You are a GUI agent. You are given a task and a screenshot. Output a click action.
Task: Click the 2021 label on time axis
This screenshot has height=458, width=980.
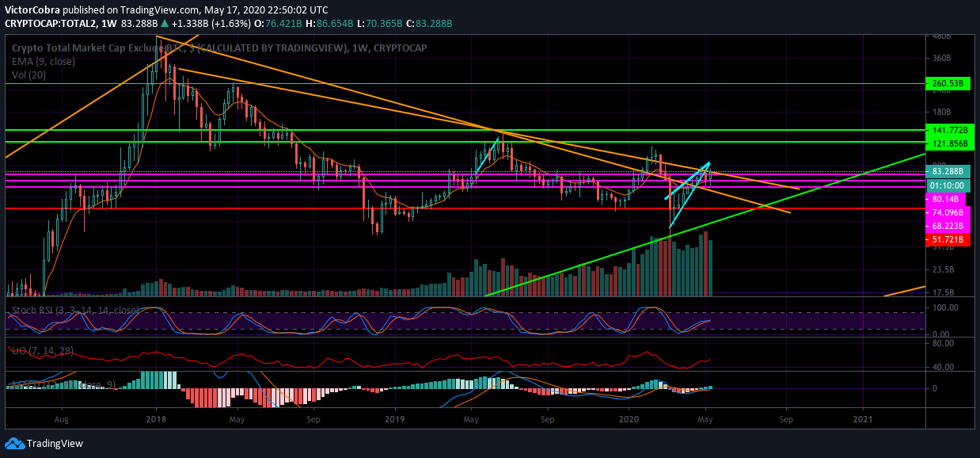click(863, 418)
